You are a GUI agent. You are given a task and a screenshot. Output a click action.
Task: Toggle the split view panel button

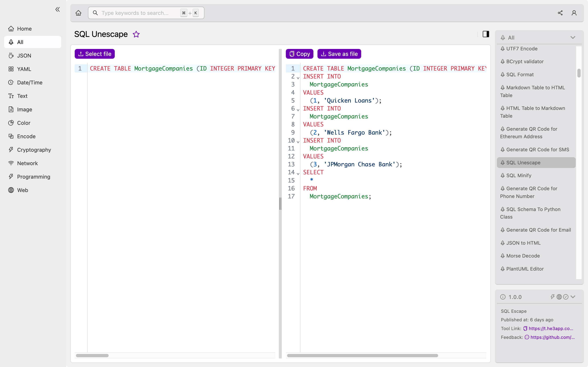click(486, 34)
